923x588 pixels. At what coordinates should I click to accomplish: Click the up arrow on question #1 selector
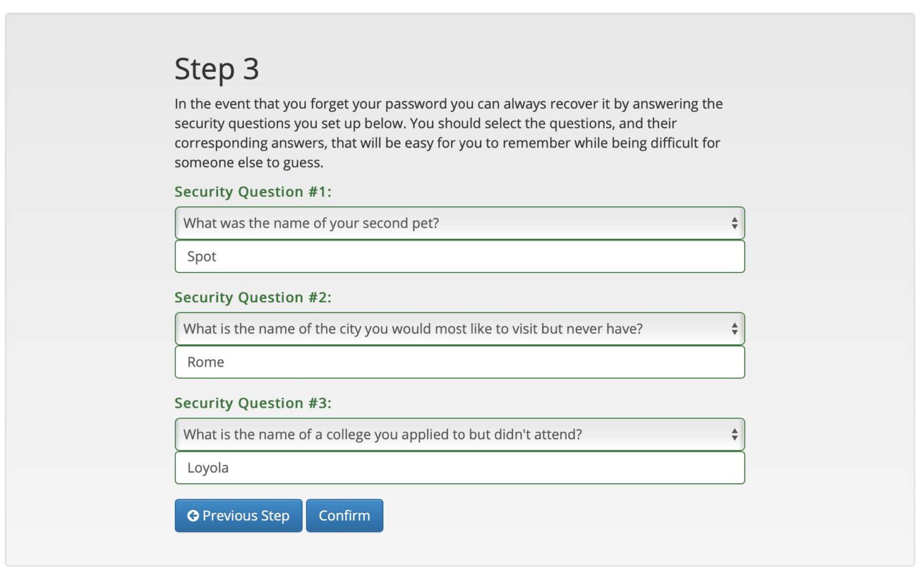click(734, 219)
